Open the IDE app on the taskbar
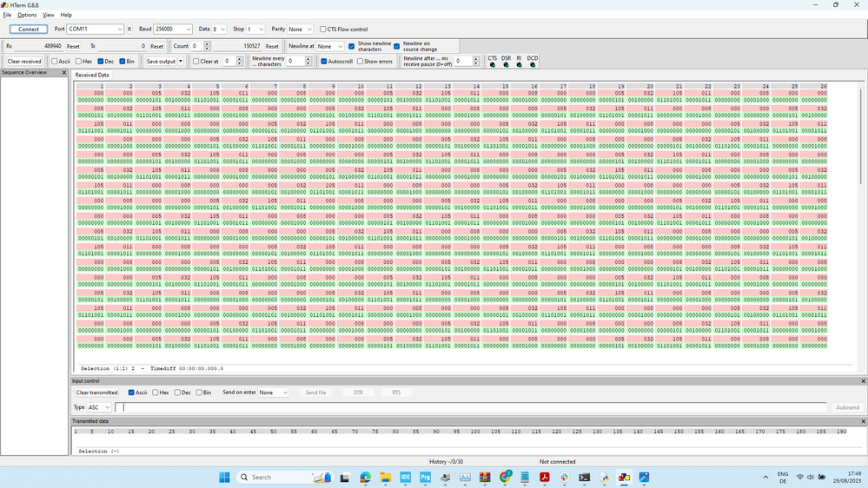 405,477
